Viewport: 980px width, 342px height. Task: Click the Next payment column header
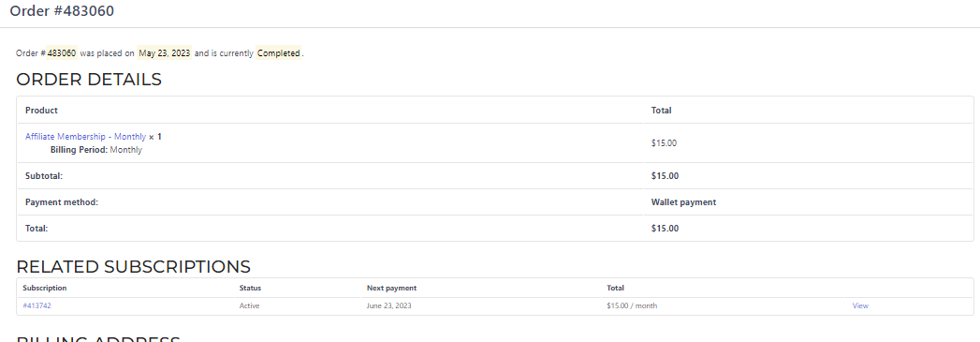(x=391, y=289)
